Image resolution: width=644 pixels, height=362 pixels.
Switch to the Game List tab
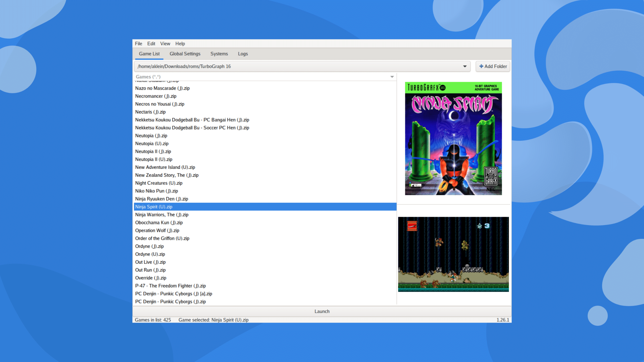(149, 54)
